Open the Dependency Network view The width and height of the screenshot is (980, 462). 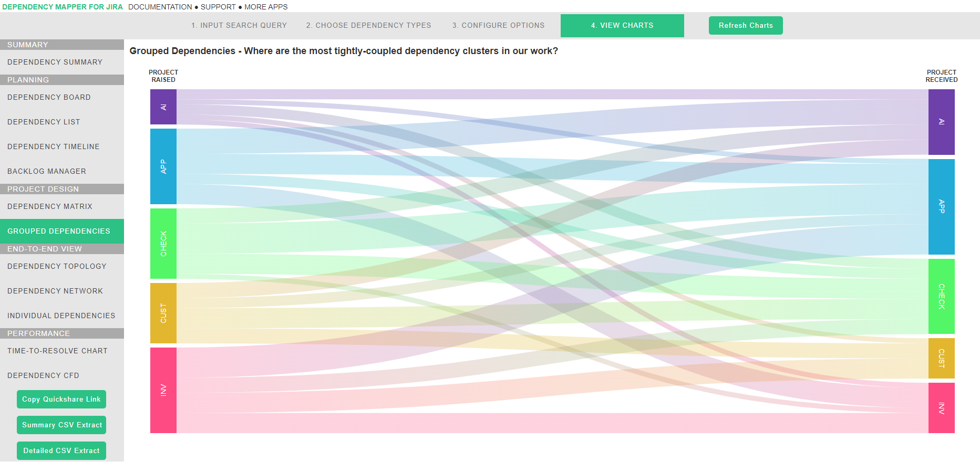point(62,291)
